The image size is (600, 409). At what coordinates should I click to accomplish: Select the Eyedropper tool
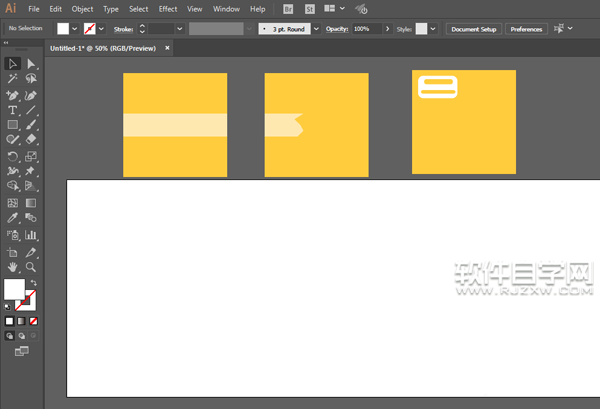(x=12, y=218)
